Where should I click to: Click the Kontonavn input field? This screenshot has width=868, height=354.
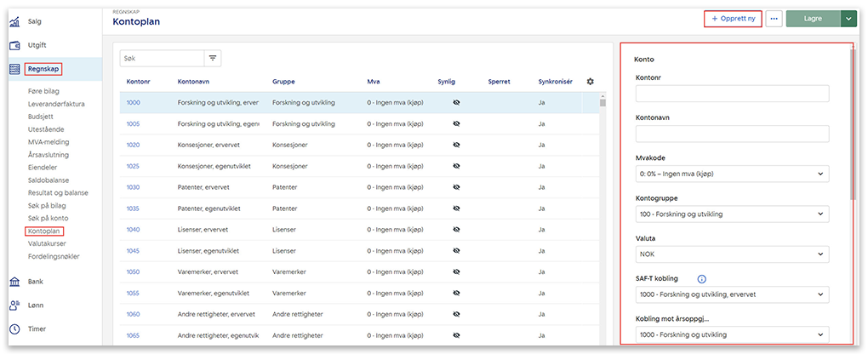pyautogui.click(x=732, y=134)
